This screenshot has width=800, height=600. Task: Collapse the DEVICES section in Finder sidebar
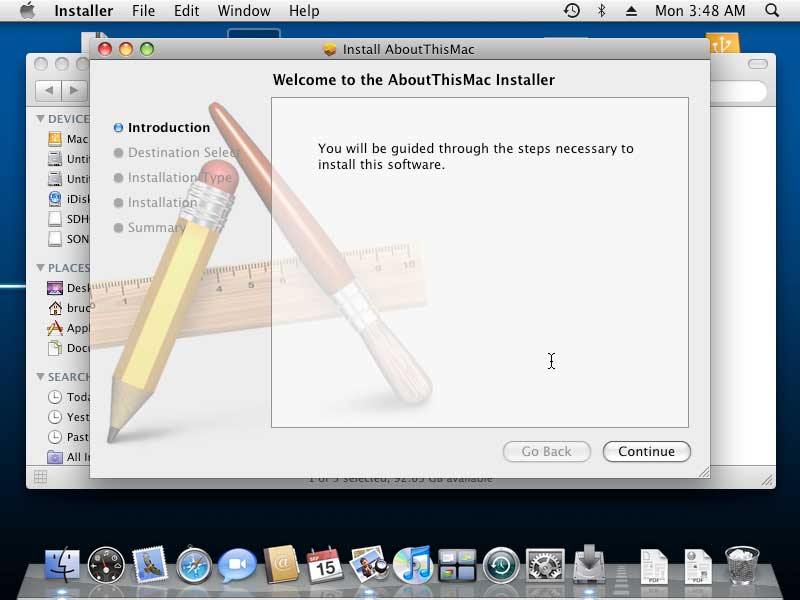[40, 118]
